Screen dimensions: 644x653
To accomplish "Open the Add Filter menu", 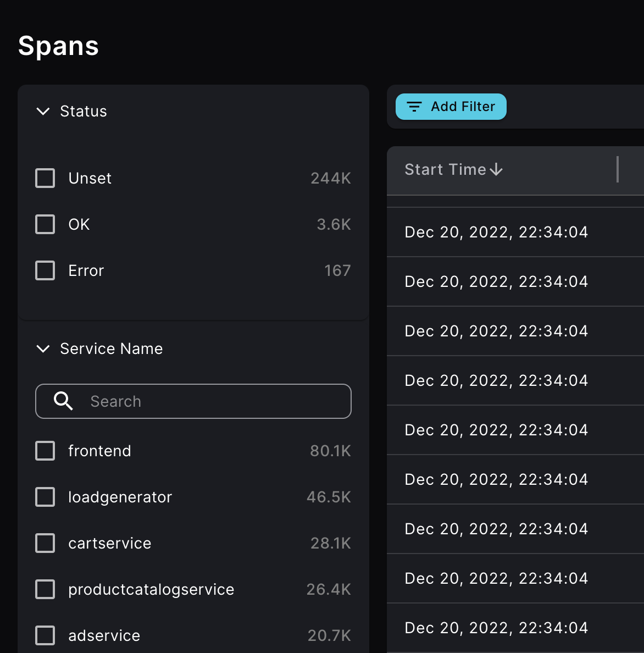I will point(451,107).
